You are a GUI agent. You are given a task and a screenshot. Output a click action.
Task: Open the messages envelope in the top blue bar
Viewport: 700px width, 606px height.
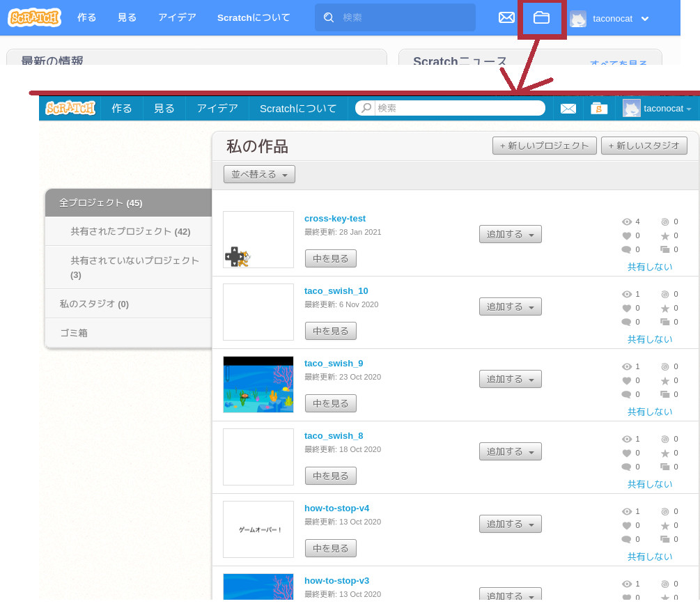click(x=506, y=18)
